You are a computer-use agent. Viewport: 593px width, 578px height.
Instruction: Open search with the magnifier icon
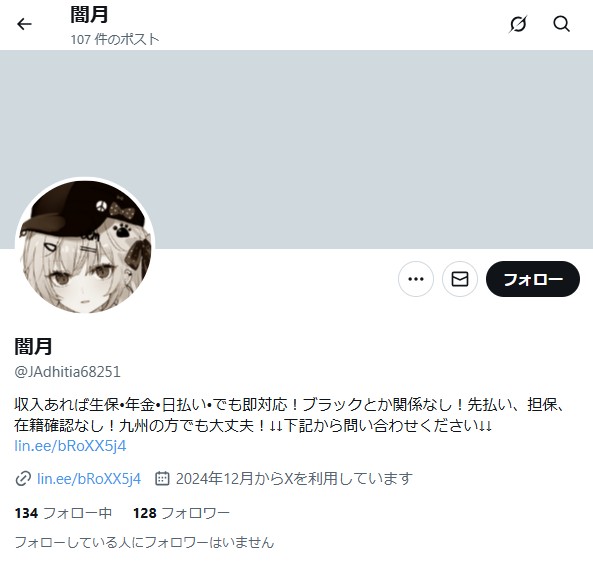coord(561,24)
